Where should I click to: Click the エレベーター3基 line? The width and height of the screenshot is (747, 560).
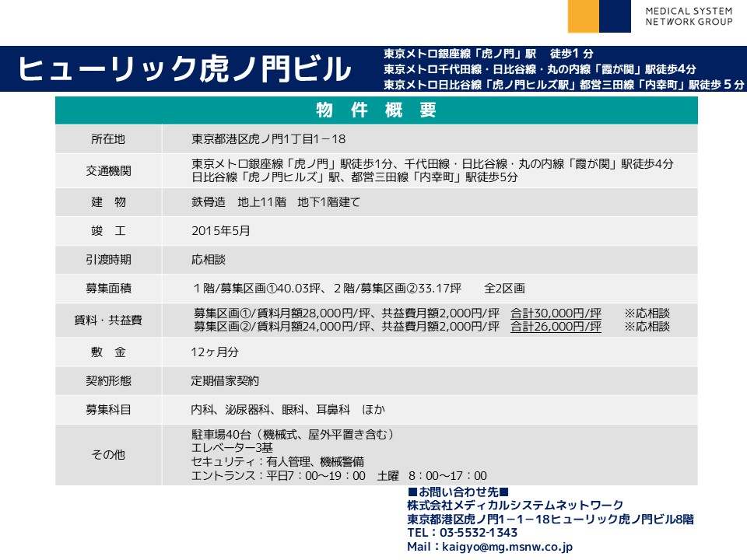pyautogui.click(x=232, y=448)
